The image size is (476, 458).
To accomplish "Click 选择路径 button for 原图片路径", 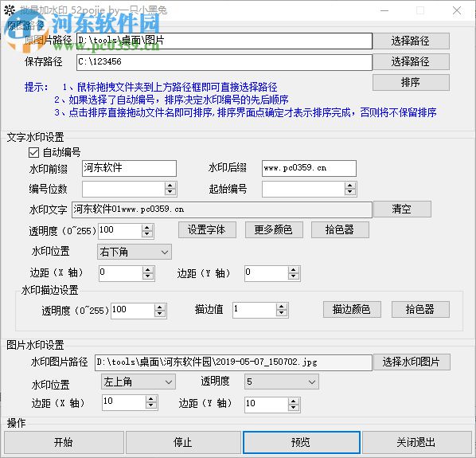I will click(411, 41).
